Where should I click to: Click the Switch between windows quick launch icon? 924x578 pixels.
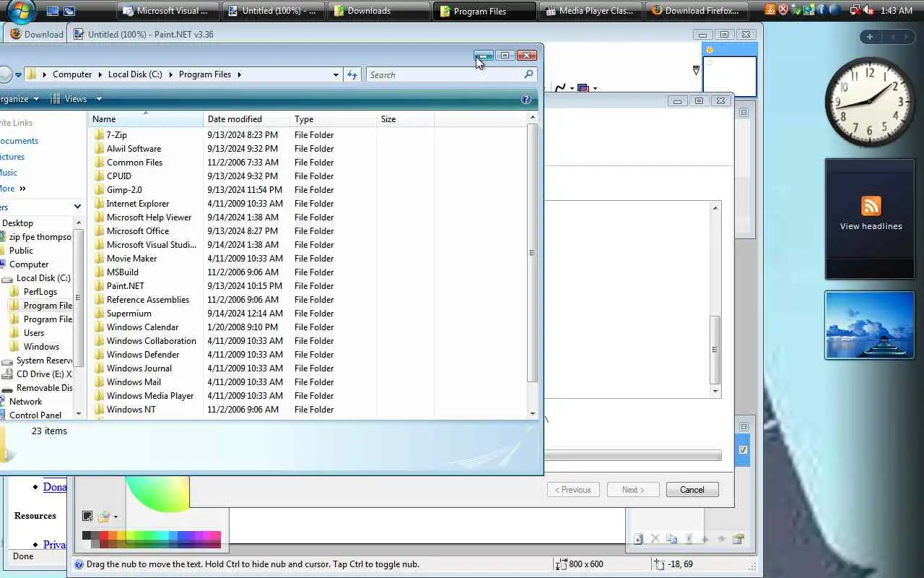(69, 11)
